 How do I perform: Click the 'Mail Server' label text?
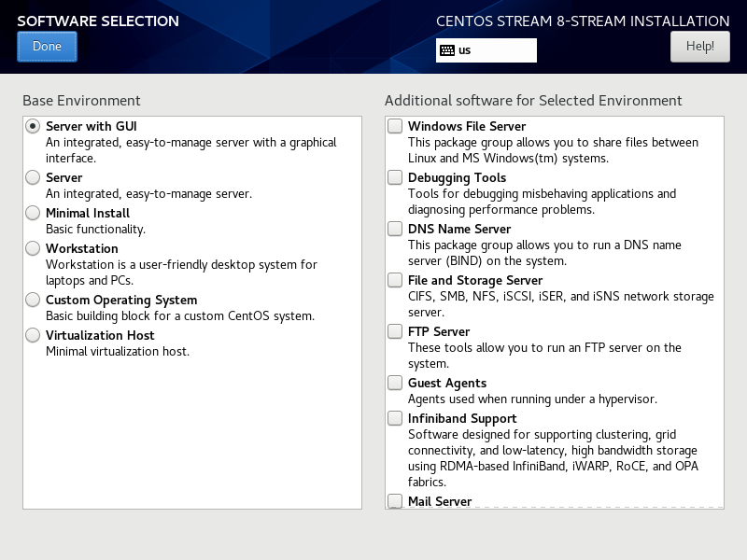coord(440,501)
